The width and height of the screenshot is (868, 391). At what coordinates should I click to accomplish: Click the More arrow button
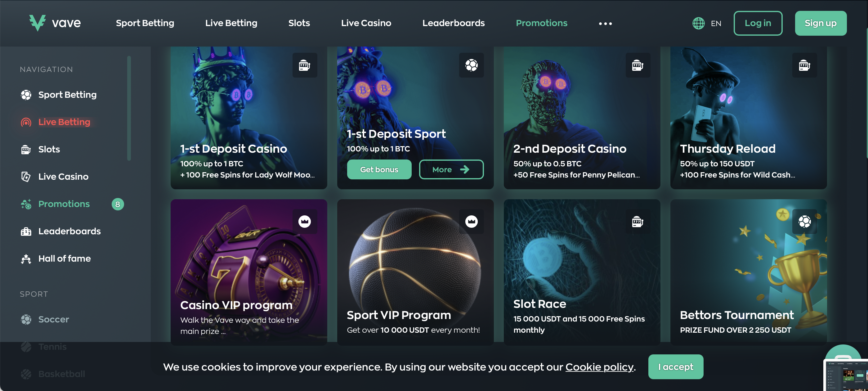(x=451, y=169)
